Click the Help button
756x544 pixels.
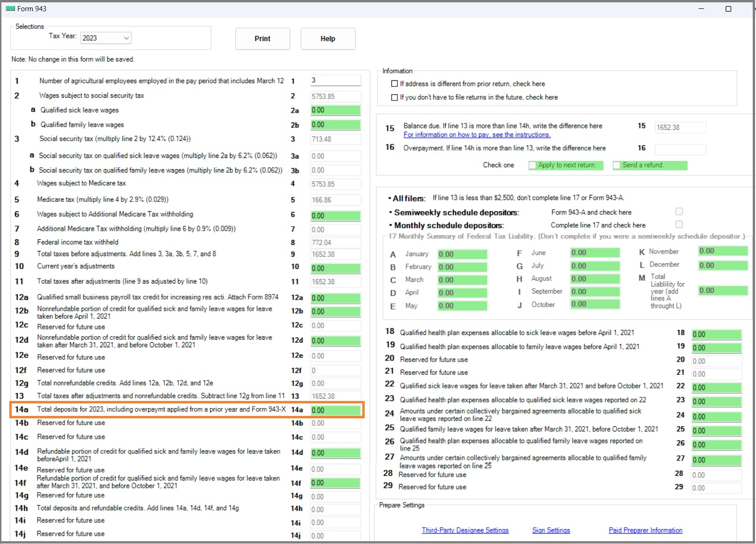327,39
